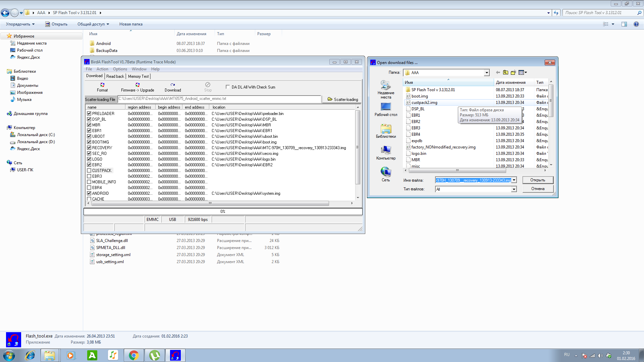This screenshot has height=362, width=644.
Task: Expand the folder AAA dropdown
Action: (x=487, y=73)
